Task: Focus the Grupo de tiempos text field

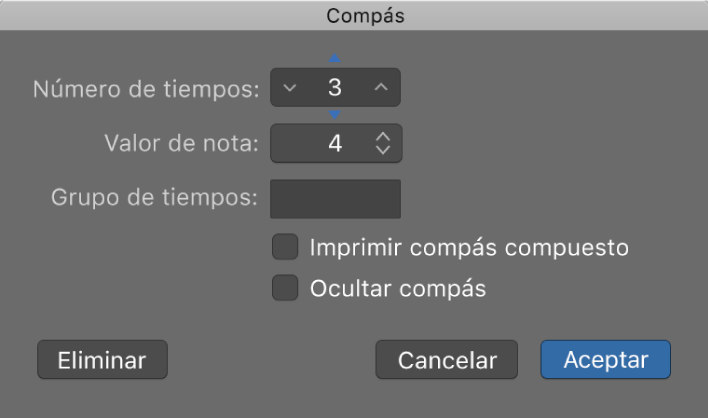Action: point(335,199)
